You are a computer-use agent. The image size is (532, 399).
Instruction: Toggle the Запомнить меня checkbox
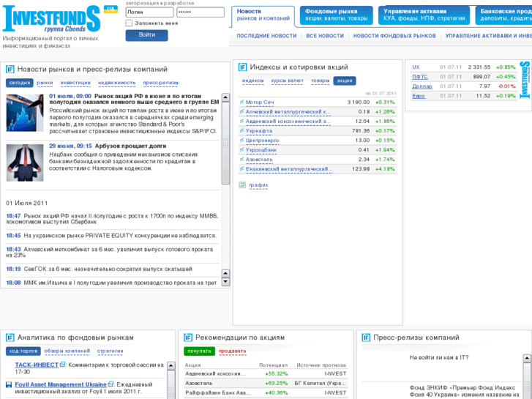pyautogui.click(x=129, y=23)
